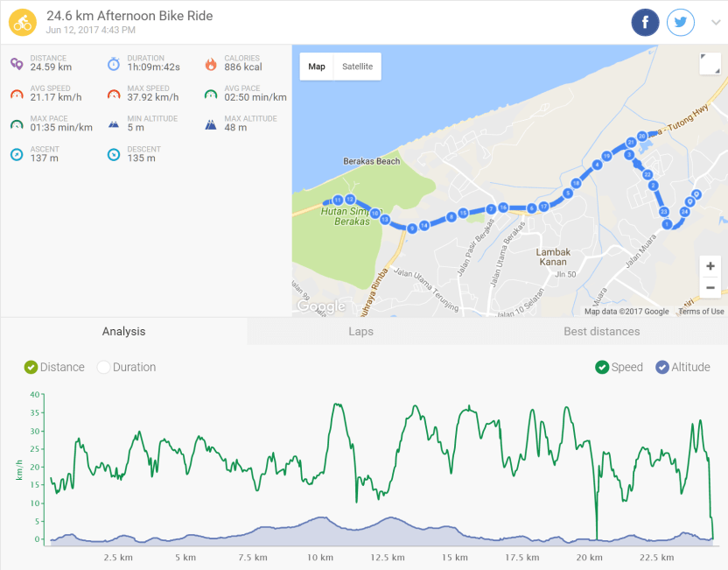Share ride on Twitter
Screen dimensions: 728x570
coord(681,23)
